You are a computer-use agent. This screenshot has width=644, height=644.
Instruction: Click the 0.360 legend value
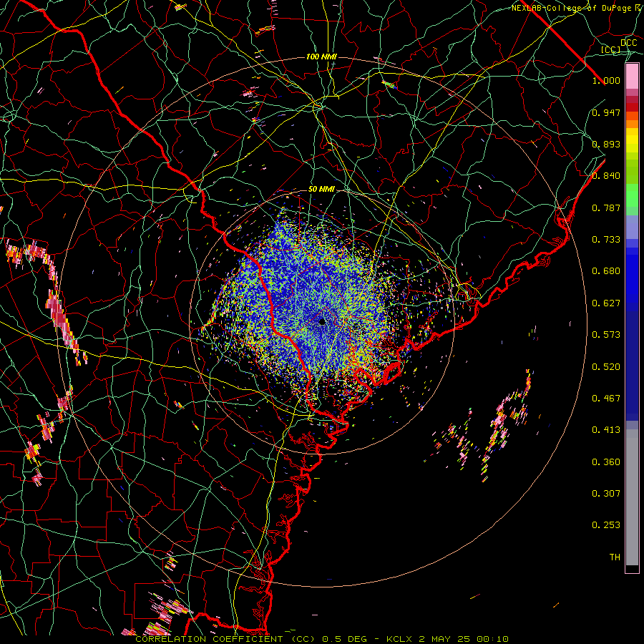click(x=606, y=462)
